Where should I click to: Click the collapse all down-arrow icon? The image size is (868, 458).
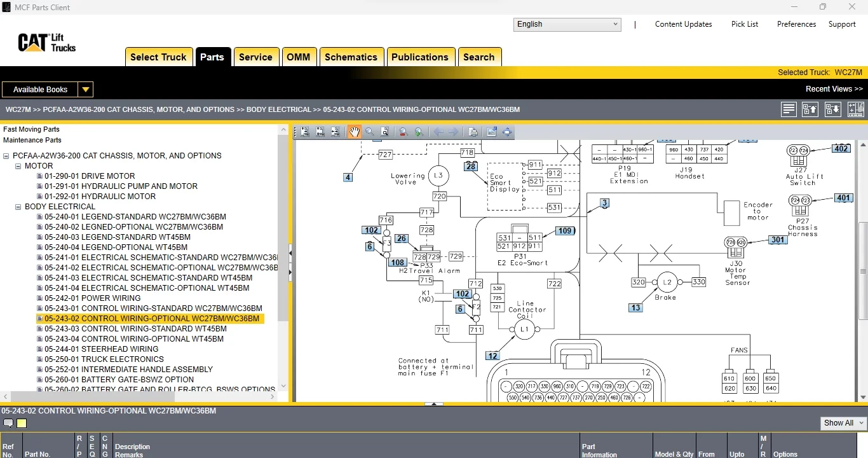(x=832, y=109)
